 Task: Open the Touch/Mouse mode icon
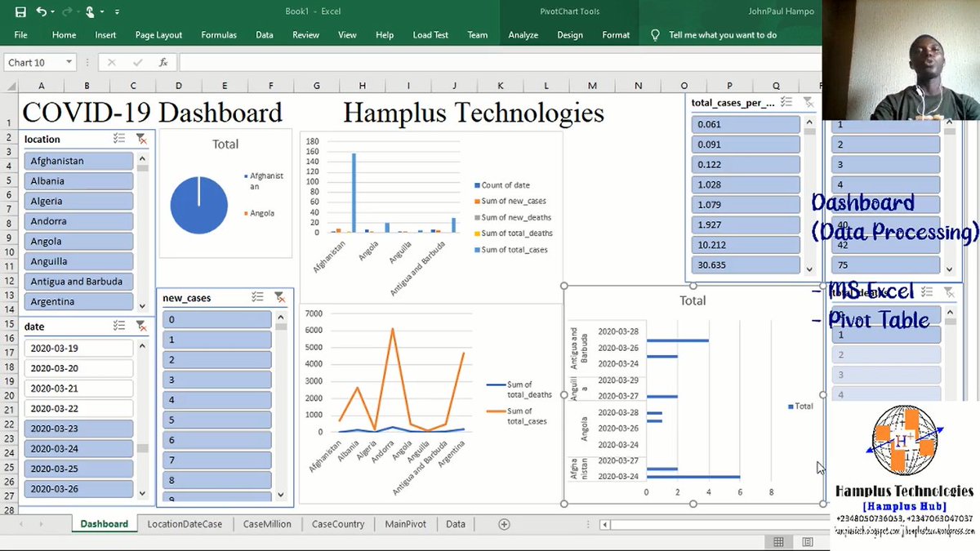click(90, 11)
